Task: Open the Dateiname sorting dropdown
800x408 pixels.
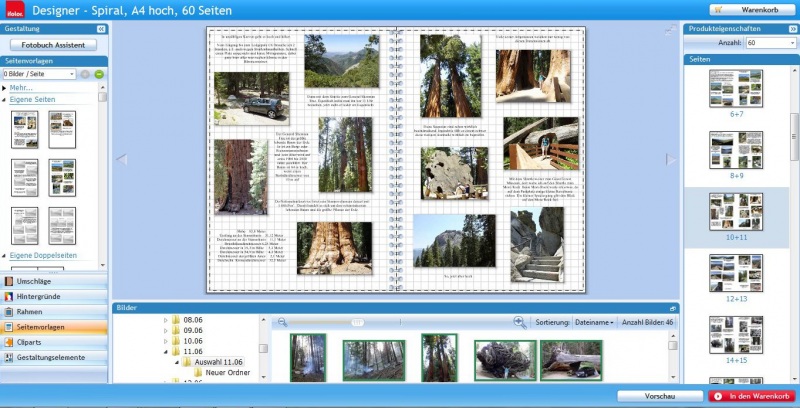Action: click(594, 322)
